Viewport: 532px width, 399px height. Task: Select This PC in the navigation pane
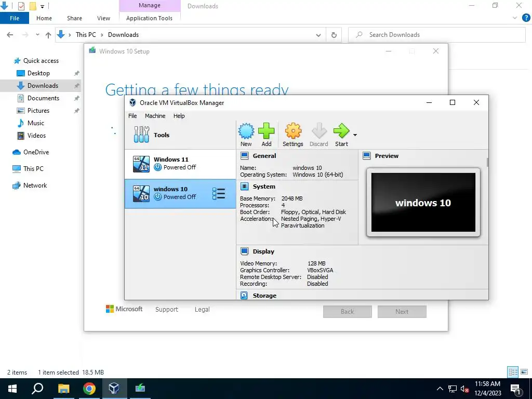(x=33, y=169)
